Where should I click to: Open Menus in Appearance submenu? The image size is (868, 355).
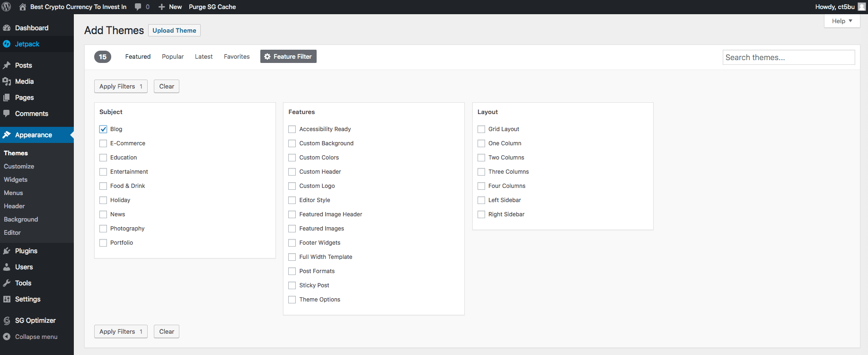click(x=13, y=193)
